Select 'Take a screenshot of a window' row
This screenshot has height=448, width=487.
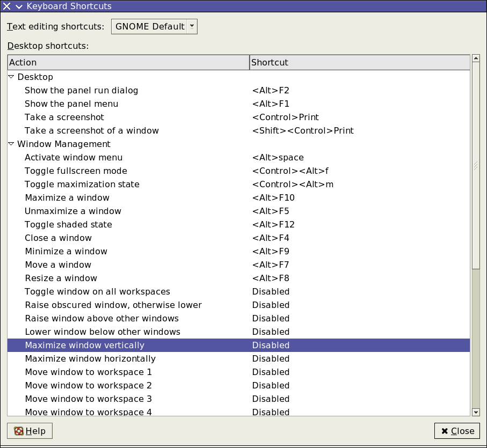(x=238, y=130)
